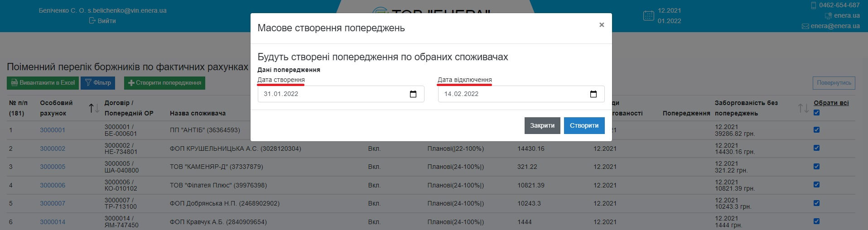This screenshot has width=868, height=230.
Task: Open calendar picker for Дата створення
Action: (413, 94)
